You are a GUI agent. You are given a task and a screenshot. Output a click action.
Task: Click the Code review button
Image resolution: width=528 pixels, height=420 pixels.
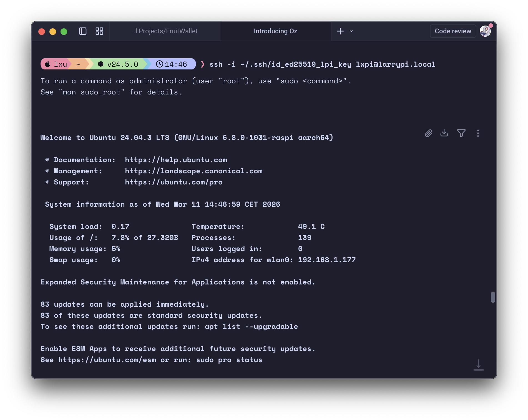click(x=453, y=31)
